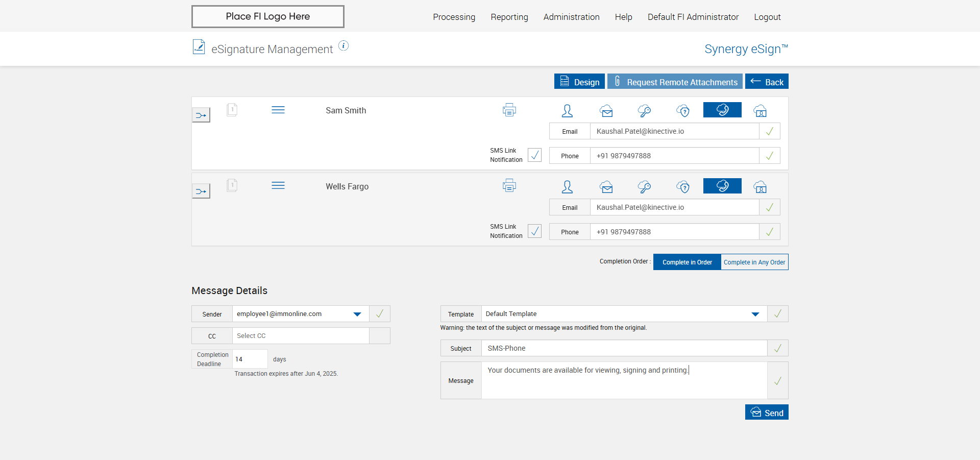
Task: Open the Select CC dropdown field
Action: click(x=301, y=336)
